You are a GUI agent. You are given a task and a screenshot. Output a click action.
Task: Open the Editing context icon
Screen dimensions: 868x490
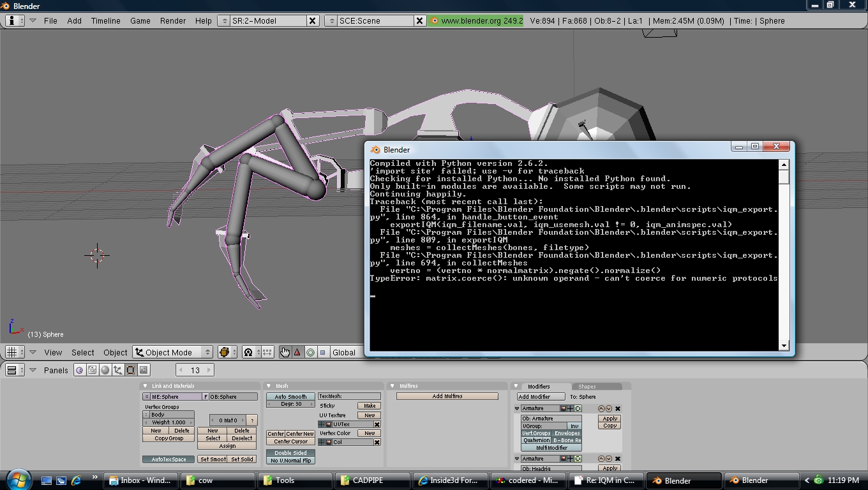point(130,370)
